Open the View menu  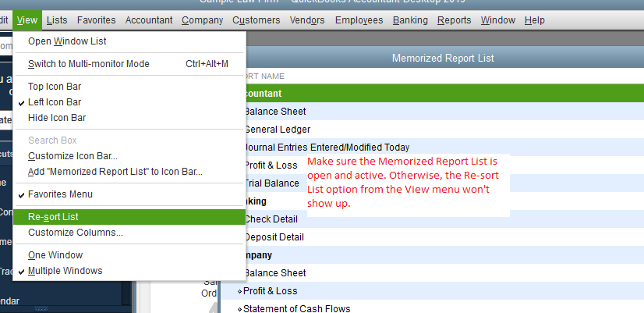pyautogui.click(x=27, y=20)
